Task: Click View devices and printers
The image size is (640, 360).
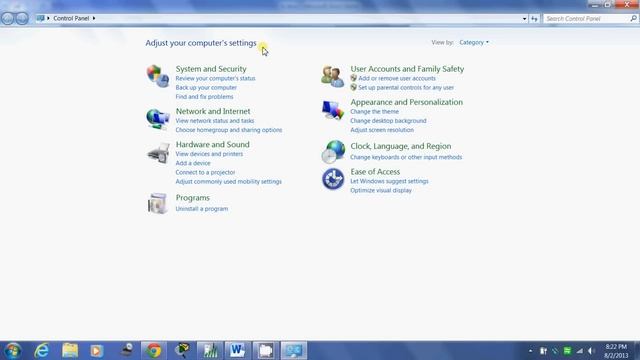Action: click(x=209, y=154)
